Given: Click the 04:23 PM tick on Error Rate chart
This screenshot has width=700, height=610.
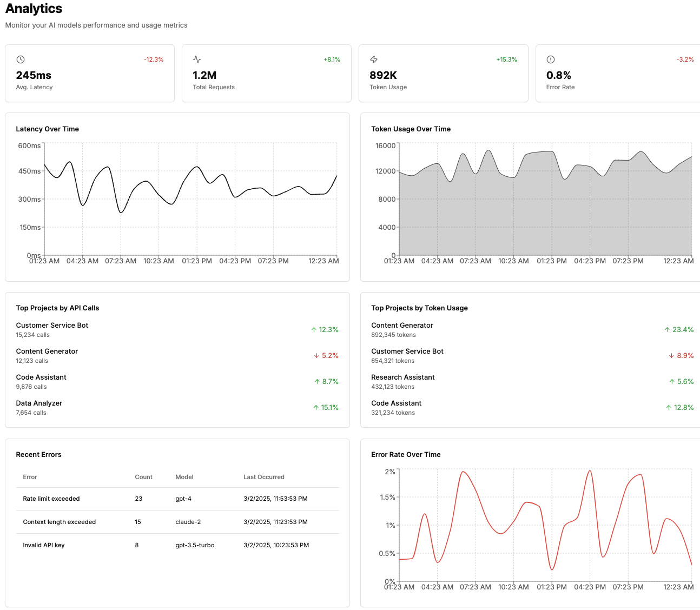Looking at the screenshot, I should (x=590, y=587).
